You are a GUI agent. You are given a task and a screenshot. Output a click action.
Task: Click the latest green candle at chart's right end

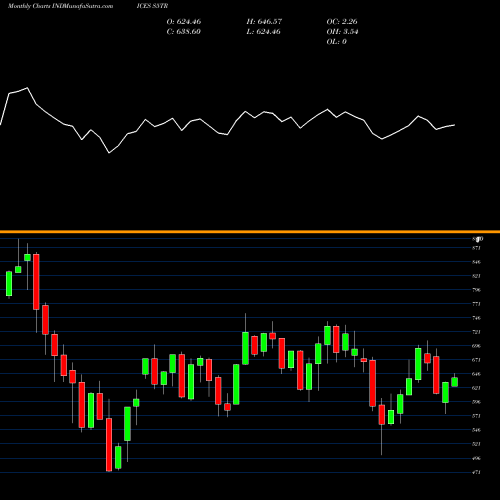point(455,382)
